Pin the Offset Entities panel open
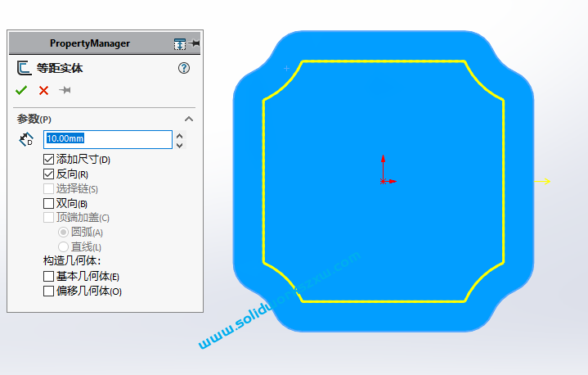The height and width of the screenshot is (375, 588). point(65,90)
